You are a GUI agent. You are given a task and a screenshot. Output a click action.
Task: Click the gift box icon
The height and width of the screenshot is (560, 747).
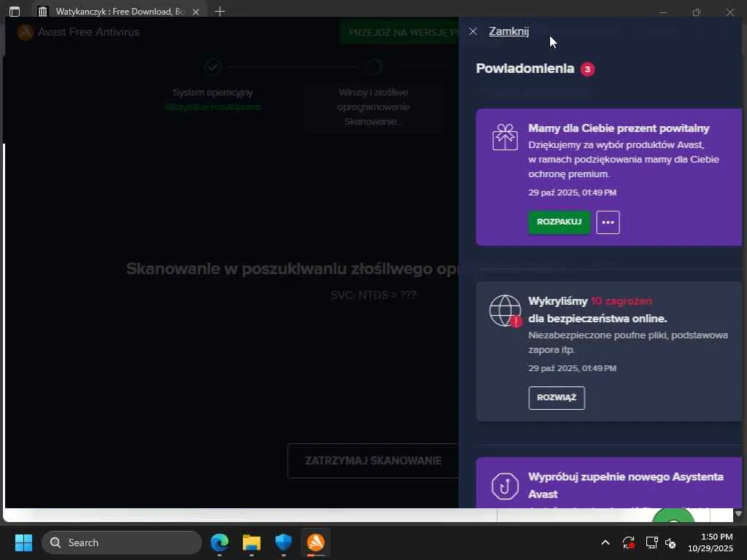(x=505, y=136)
